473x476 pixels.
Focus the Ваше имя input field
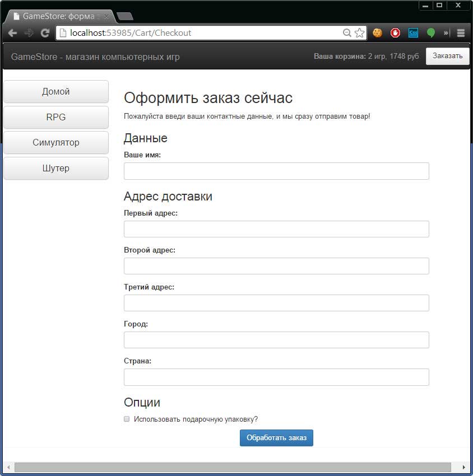pyautogui.click(x=276, y=171)
